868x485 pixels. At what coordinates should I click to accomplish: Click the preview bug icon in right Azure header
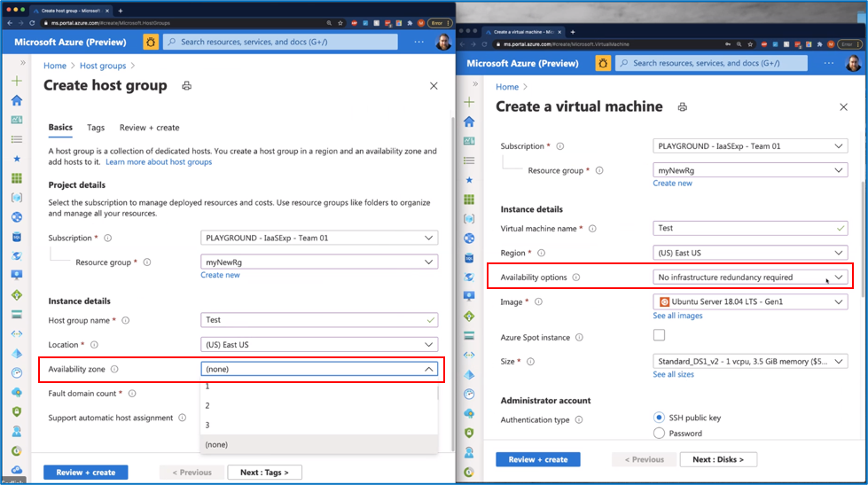(603, 63)
